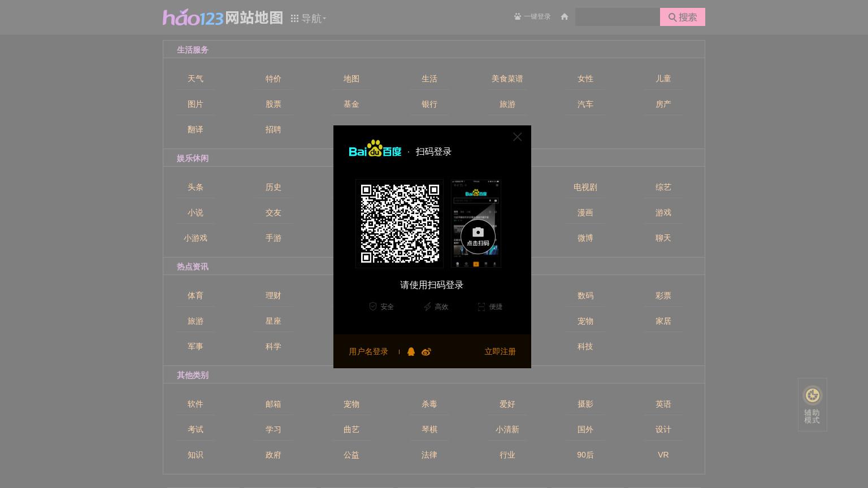
Task: Open the 星座 horoscope link
Action: 274,321
